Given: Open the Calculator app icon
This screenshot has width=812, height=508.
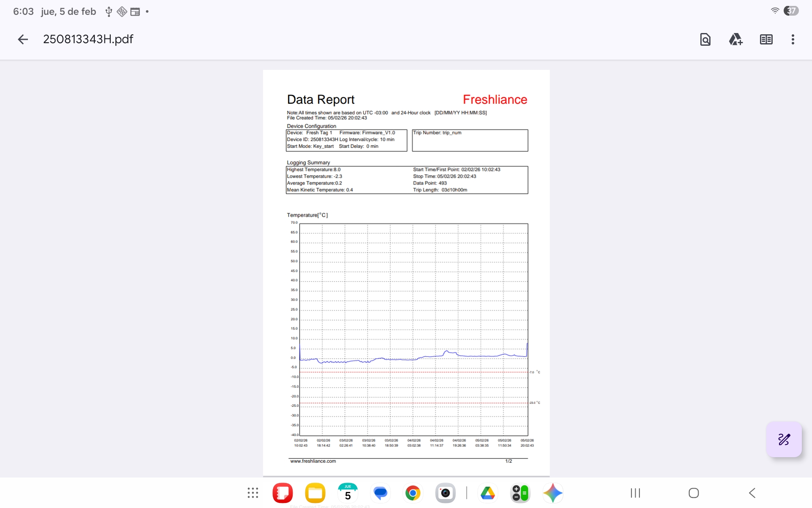Looking at the screenshot, I should coord(520,493).
